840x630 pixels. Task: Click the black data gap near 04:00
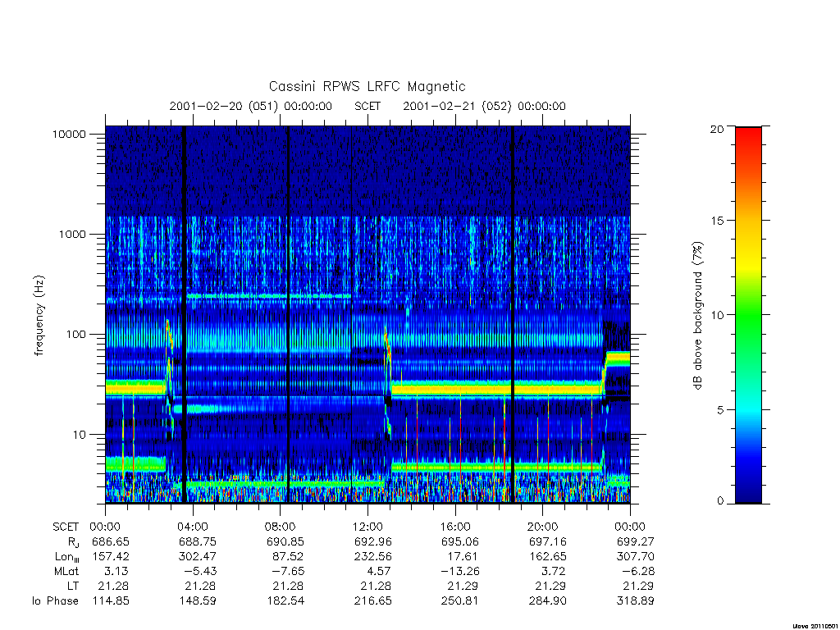(x=185, y=314)
